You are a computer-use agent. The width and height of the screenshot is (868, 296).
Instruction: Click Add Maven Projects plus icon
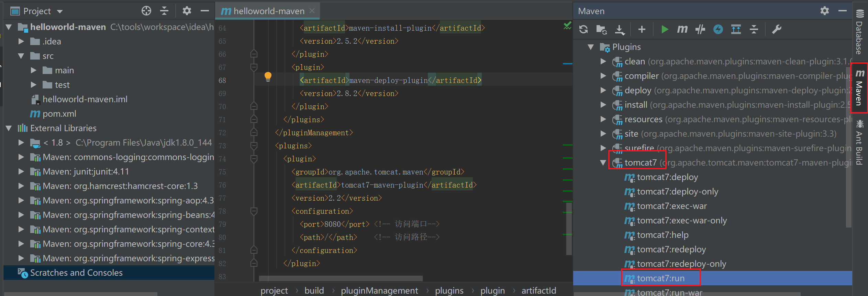[x=642, y=30]
